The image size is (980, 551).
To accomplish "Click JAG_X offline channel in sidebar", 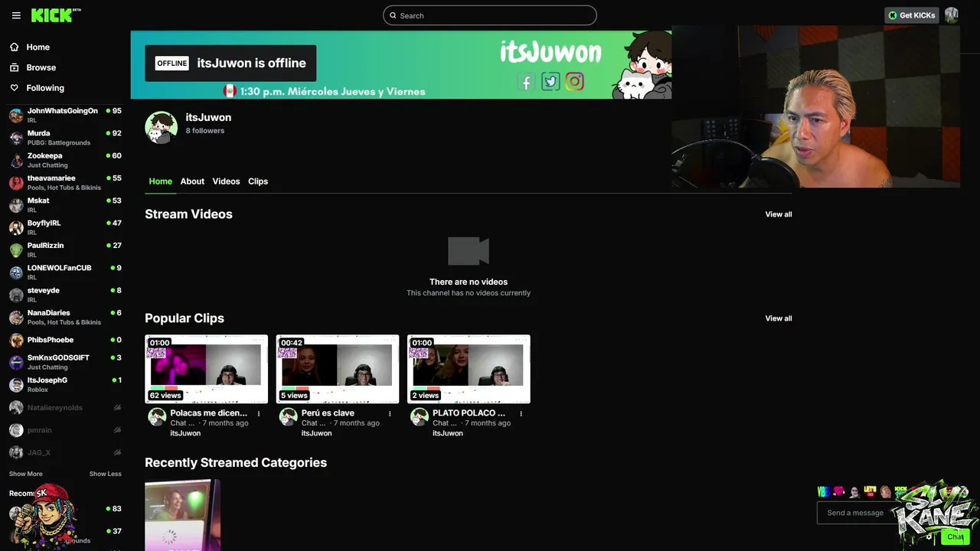I will point(65,452).
